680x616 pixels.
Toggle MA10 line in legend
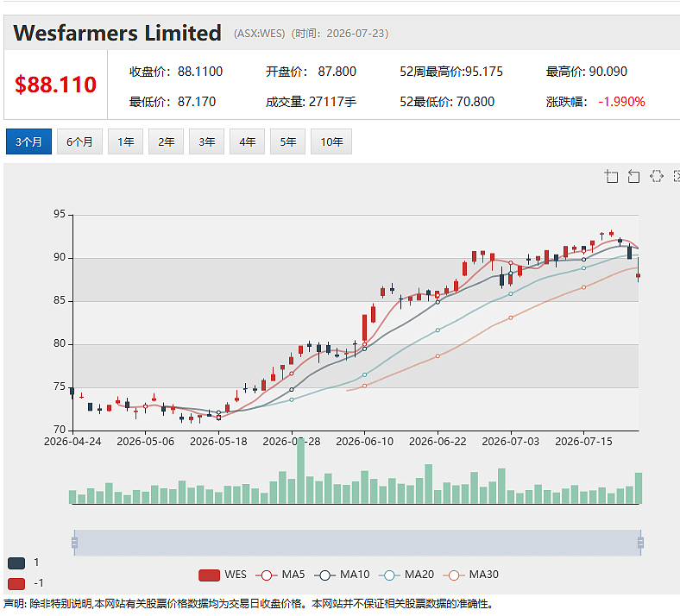tap(324, 575)
